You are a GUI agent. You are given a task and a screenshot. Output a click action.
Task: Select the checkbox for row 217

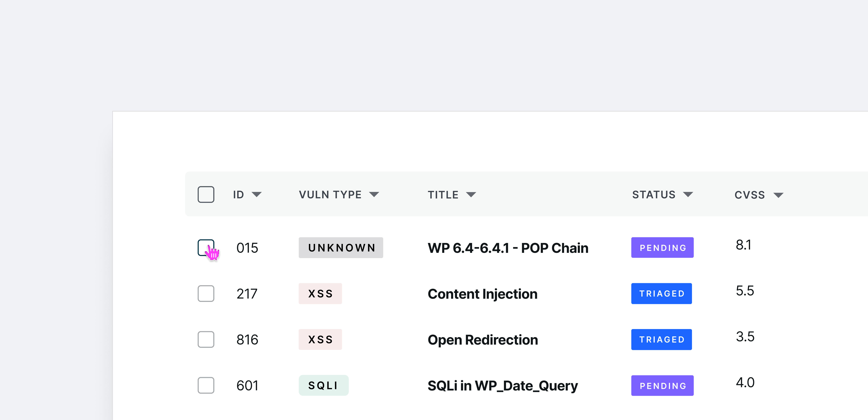click(206, 293)
